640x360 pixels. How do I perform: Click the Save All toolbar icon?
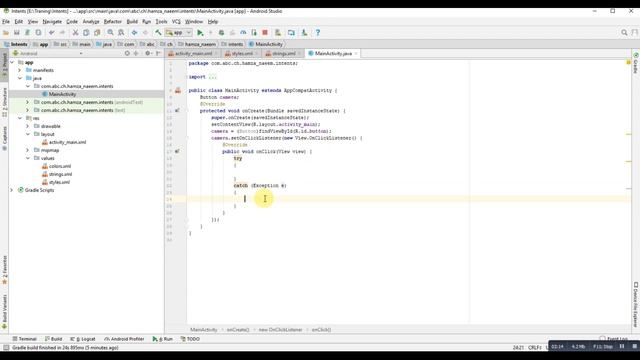click(x=17, y=33)
